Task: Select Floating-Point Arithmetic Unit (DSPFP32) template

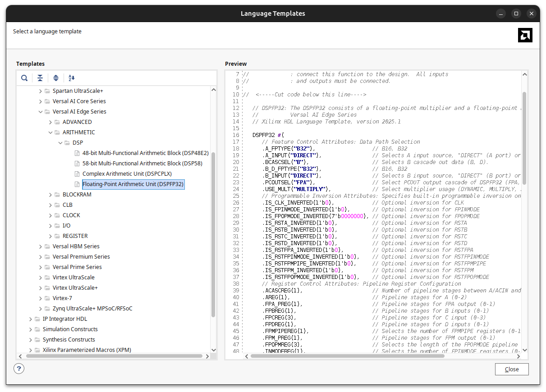Action: point(133,184)
